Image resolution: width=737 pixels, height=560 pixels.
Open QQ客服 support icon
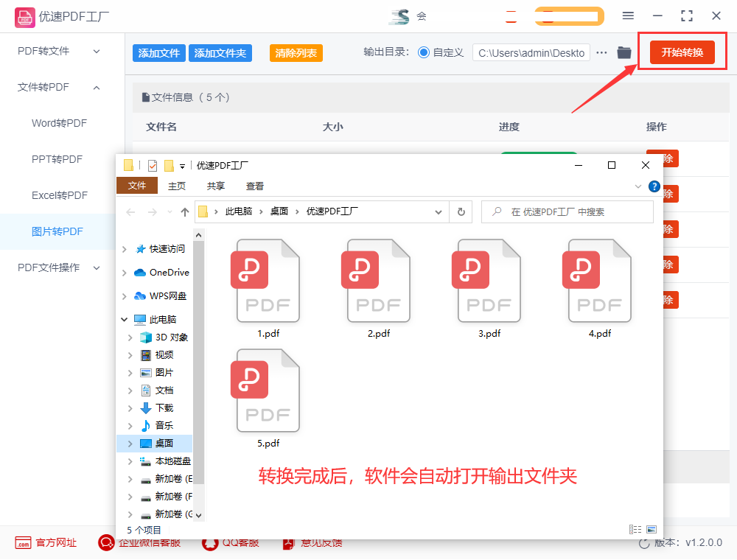pyautogui.click(x=209, y=544)
